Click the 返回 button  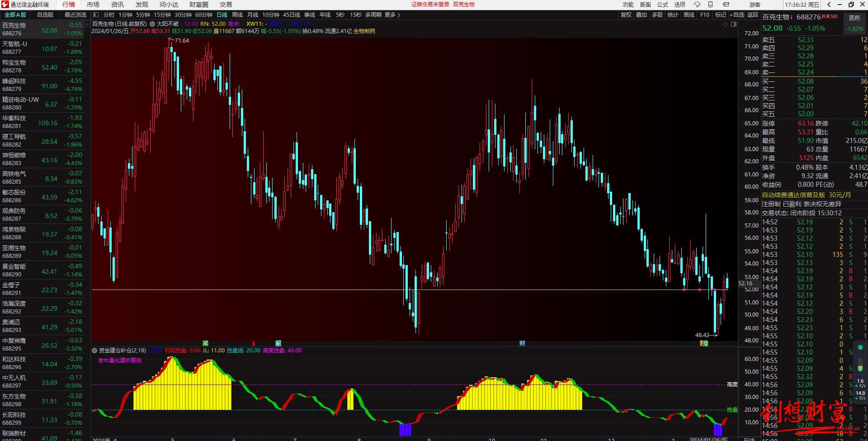coord(753,15)
